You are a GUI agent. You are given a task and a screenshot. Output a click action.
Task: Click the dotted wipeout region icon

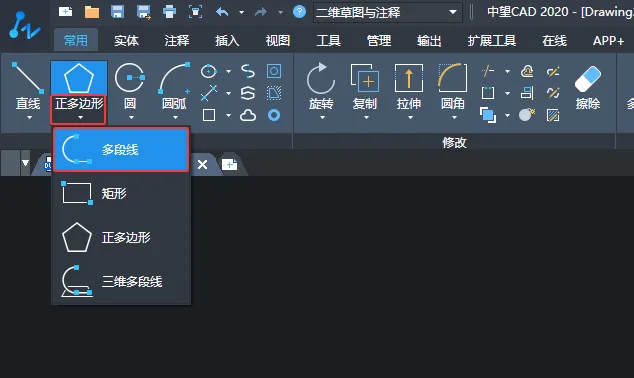point(274,93)
